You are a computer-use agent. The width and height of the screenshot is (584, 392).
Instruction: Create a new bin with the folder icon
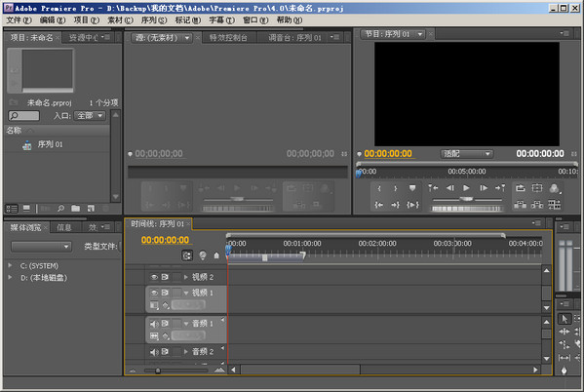(76, 209)
